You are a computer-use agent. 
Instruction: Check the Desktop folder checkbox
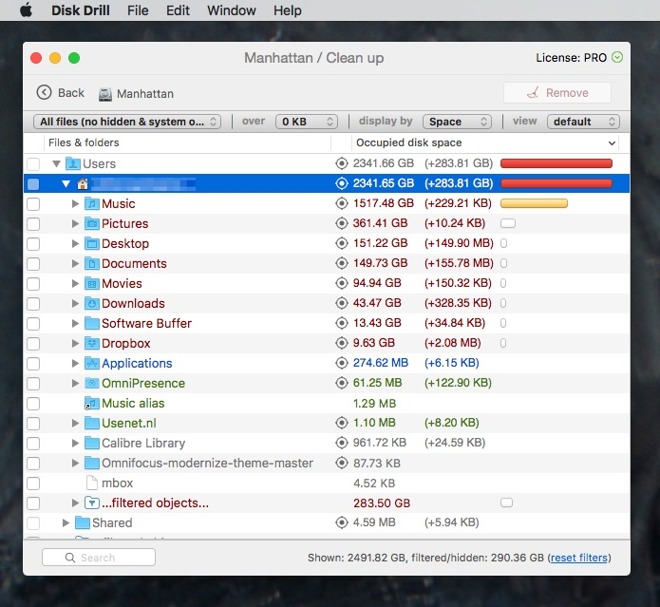(33, 244)
